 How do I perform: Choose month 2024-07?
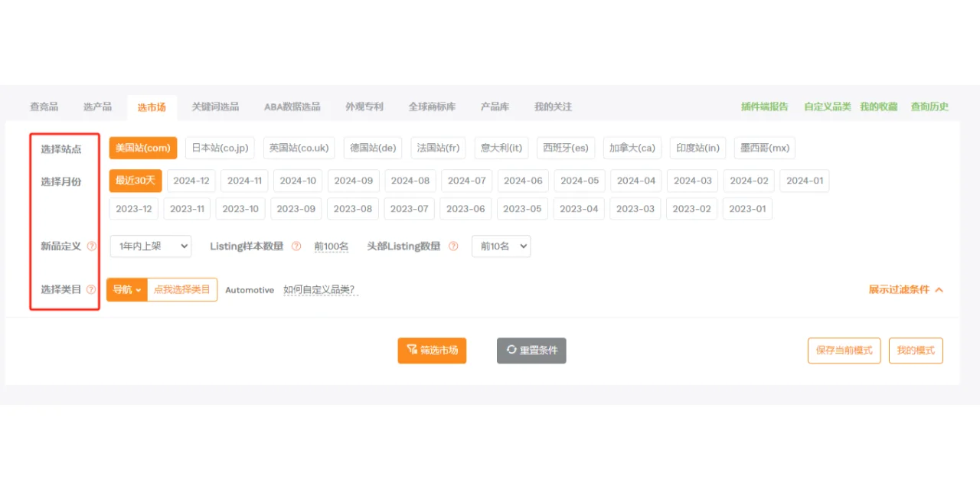tap(467, 181)
